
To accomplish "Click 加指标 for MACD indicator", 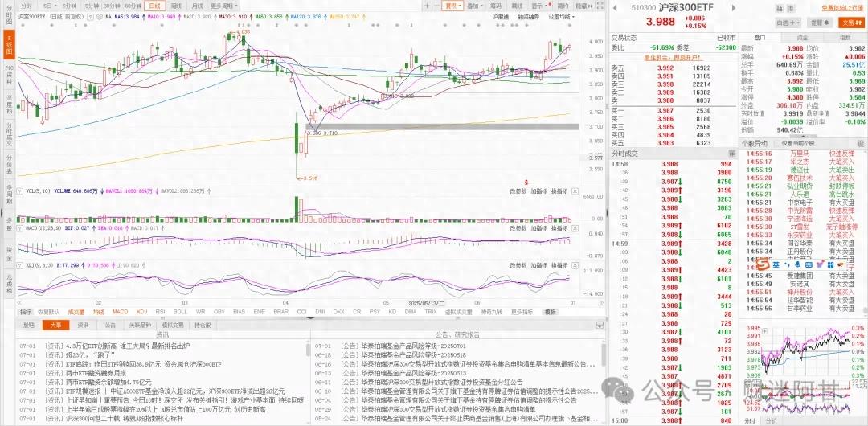I will (538, 228).
